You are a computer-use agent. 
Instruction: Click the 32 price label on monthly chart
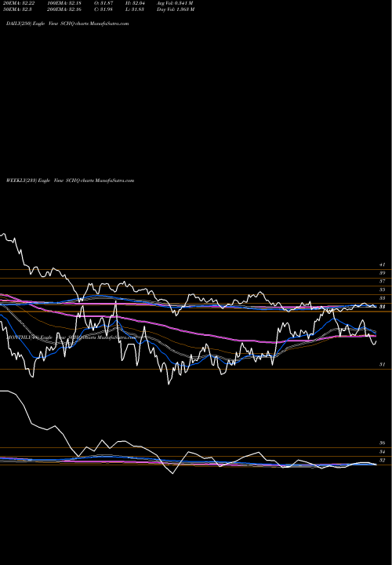click(383, 460)
